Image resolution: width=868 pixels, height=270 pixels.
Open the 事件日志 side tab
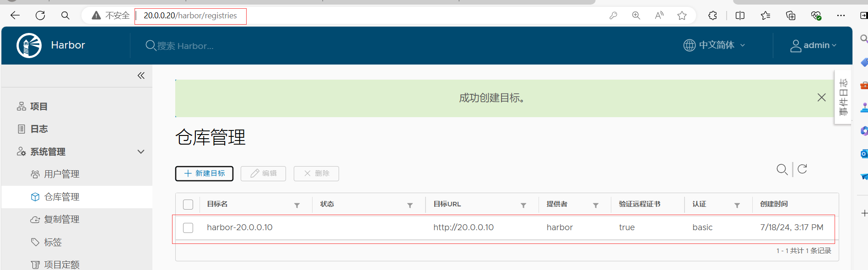tap(843, 97)
